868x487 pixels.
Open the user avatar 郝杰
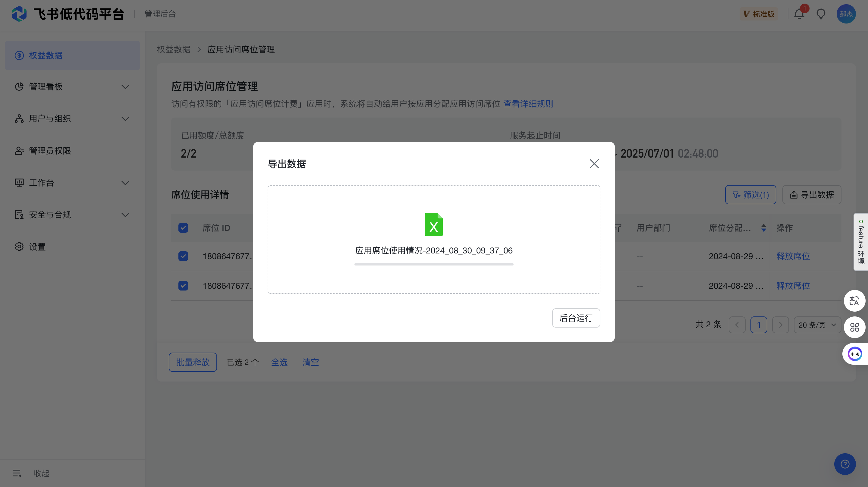(x=846, y=14)
